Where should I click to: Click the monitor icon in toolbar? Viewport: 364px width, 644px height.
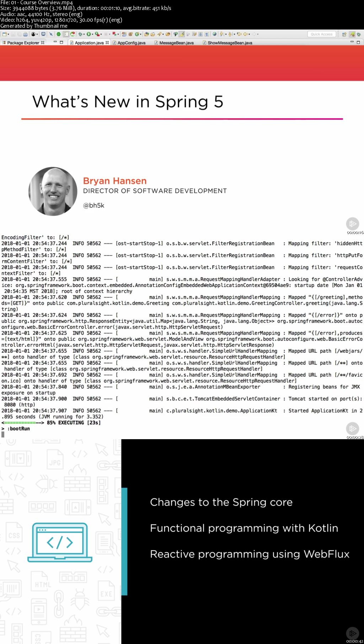43,34
